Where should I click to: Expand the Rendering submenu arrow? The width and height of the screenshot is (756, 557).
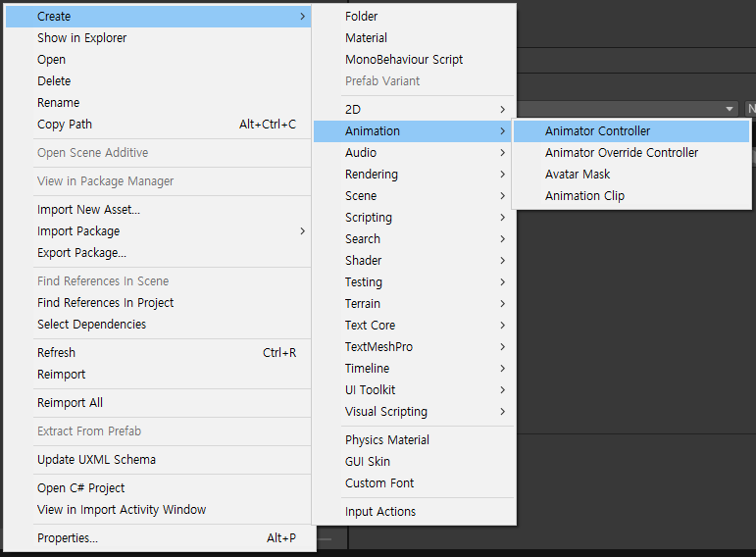[502, 175]
